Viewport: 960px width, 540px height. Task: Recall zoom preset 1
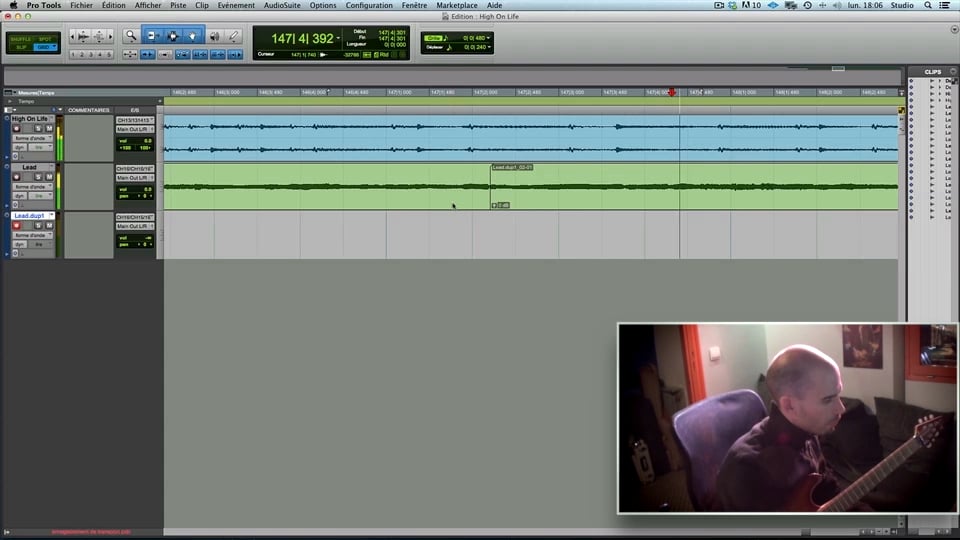pos(73,54)
